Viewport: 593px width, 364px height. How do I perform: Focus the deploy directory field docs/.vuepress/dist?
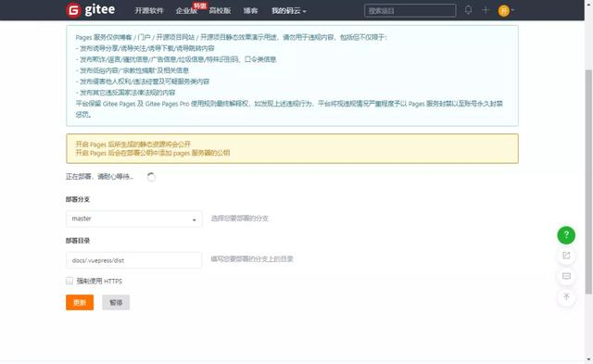(133, 260)
